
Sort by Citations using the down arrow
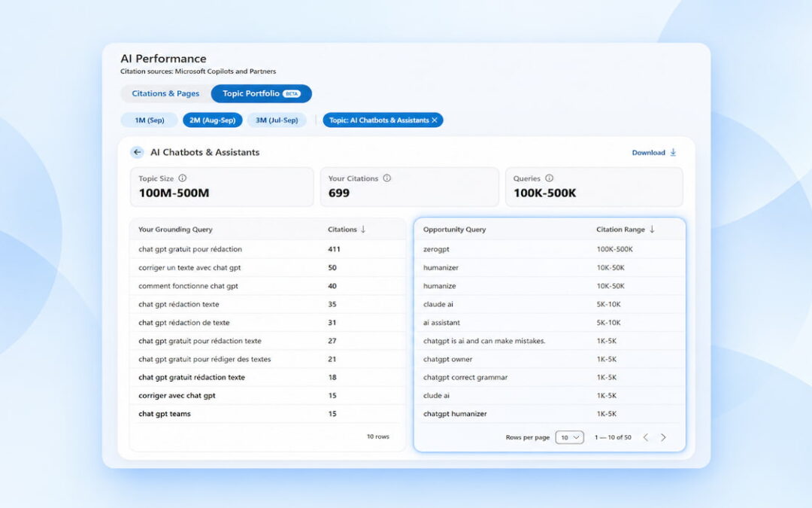point(363,229)
